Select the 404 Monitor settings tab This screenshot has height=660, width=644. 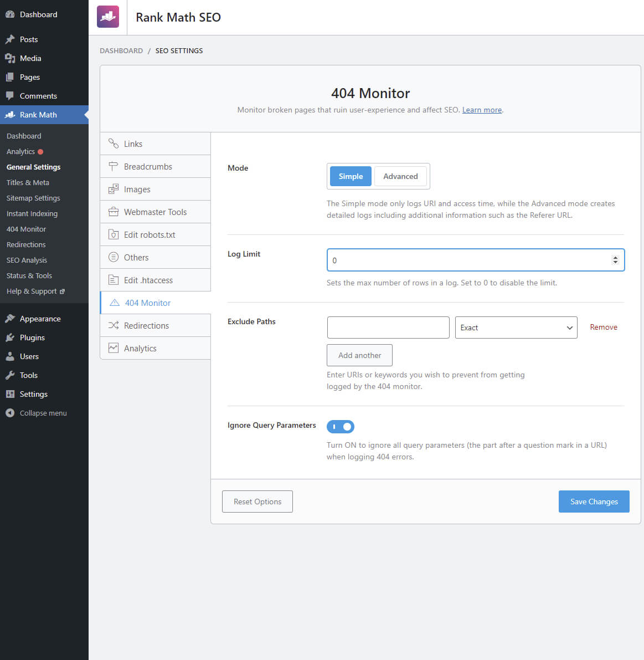pyautogui.click(x=155, y=303)
